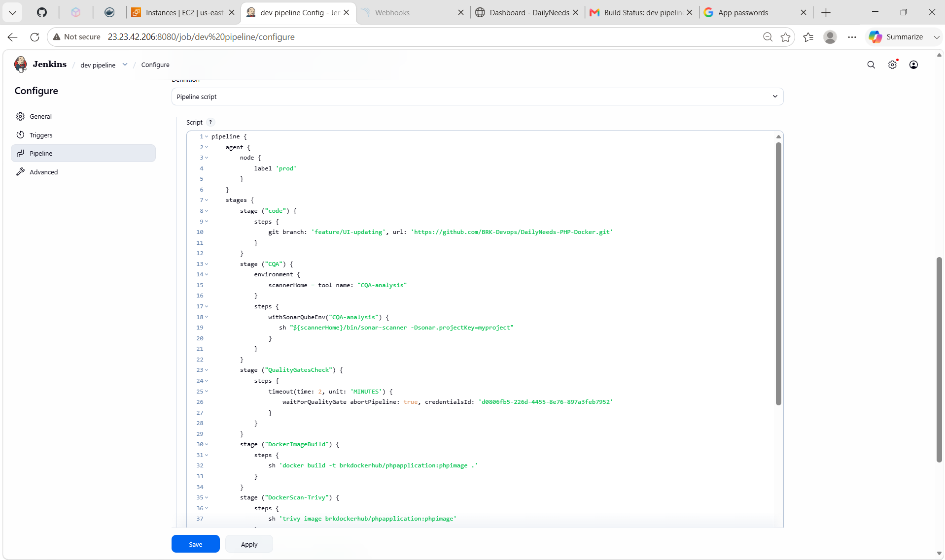Collapse fold arrow at line 13 CQA stage
The width and height of the screenshot is (945, 560).
207,264
